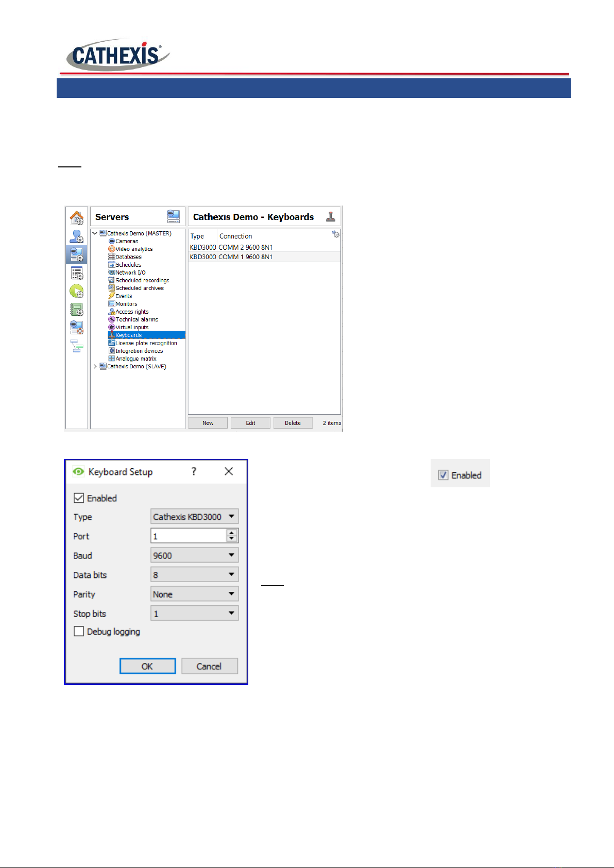Screen dimensions: 614x868
Task: Open the home setup icon in the sidebar
Action: 77,218
